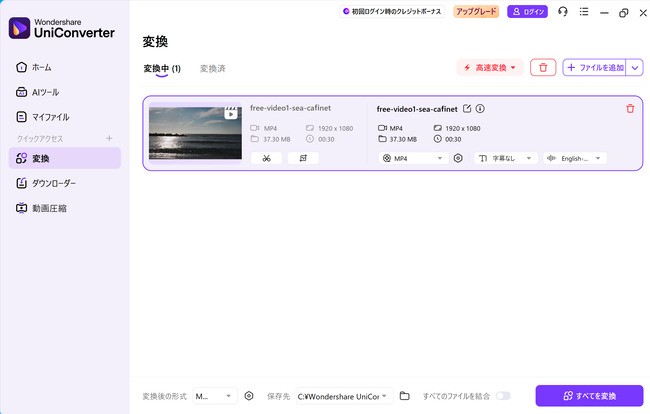Open ダウンローダー in the sidebar
This screenshot has width=650, height=414.
(x=64, y=183)
